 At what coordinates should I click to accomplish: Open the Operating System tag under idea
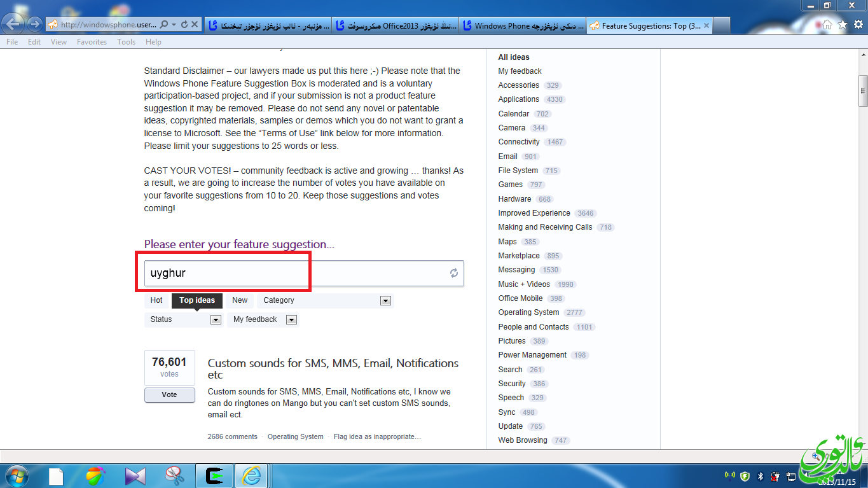tap(295, 437)
